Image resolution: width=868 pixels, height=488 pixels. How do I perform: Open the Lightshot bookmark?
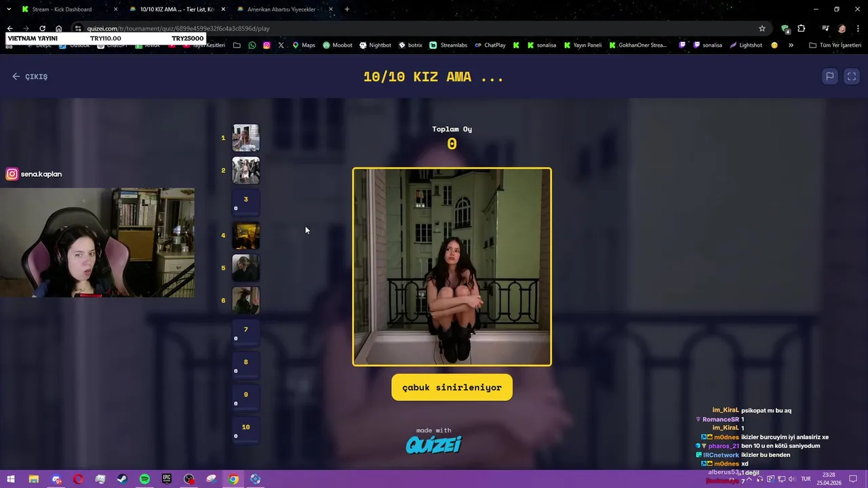click(x=746, y=45)
